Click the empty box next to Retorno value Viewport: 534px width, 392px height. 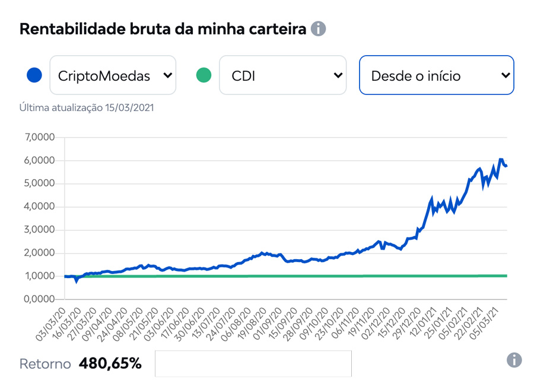253,364
